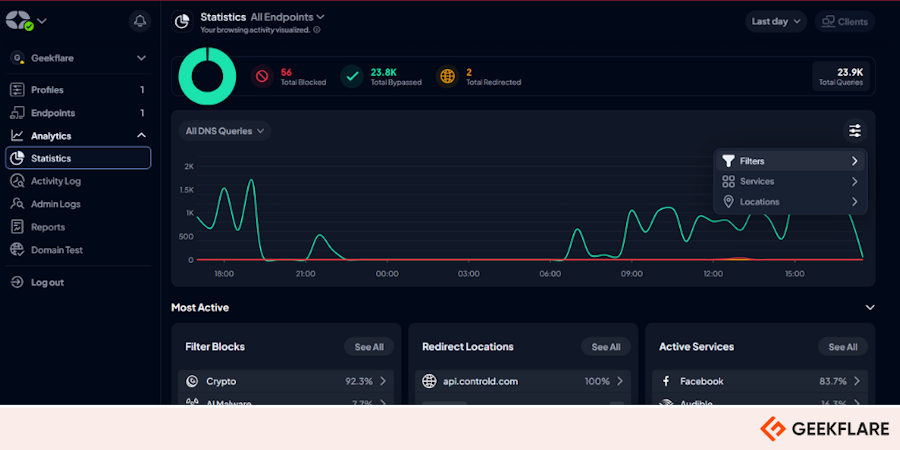Viewport: 900px width, 450px height.
Task: Click the Clients button
Action: [845, 21]
